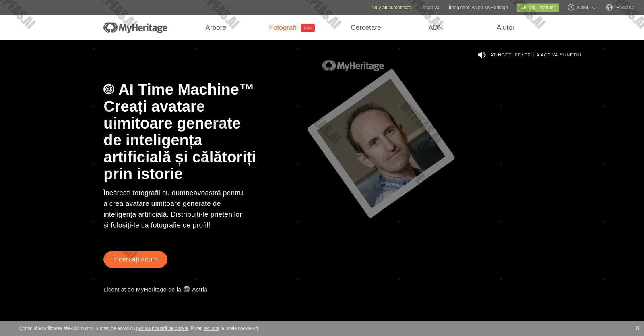
Task: Click the help question mark icon
Action: pyautogui.click(x=571, y=8)
